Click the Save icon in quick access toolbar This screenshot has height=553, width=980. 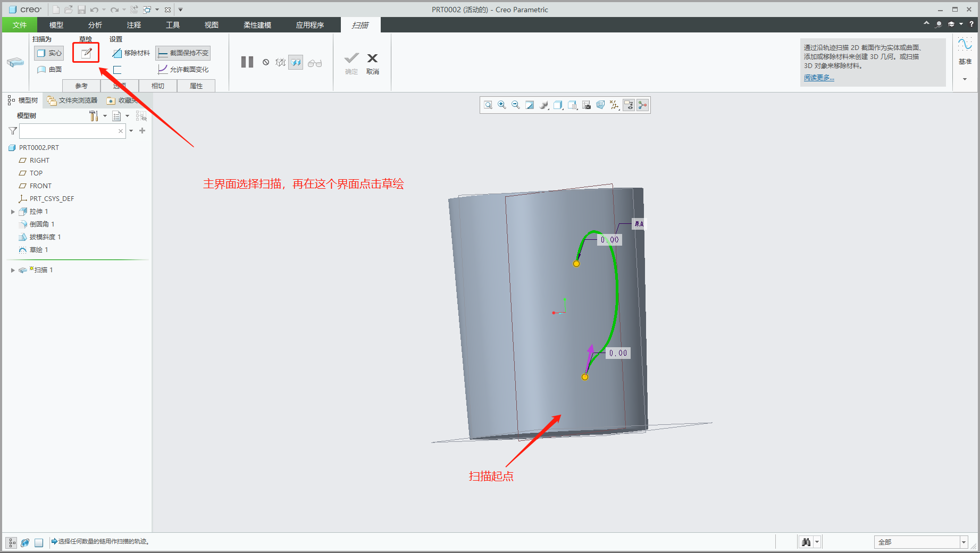81,10
